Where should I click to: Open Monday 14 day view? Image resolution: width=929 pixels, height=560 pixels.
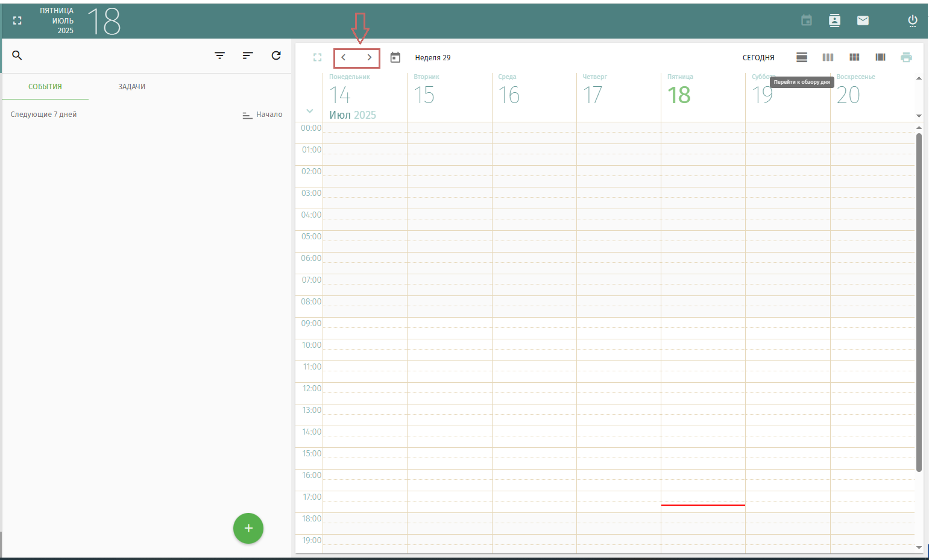(x=340, y=95)
